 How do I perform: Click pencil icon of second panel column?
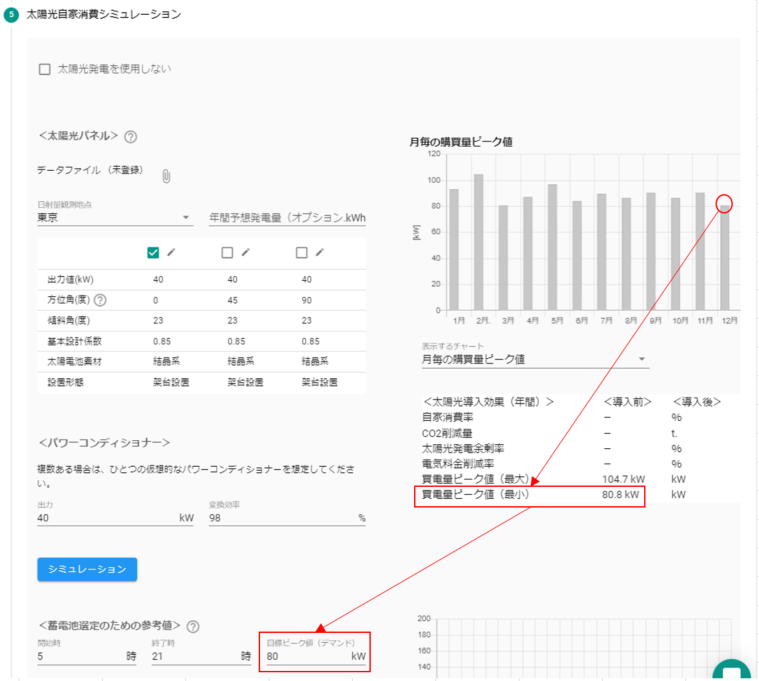point(246,252)
